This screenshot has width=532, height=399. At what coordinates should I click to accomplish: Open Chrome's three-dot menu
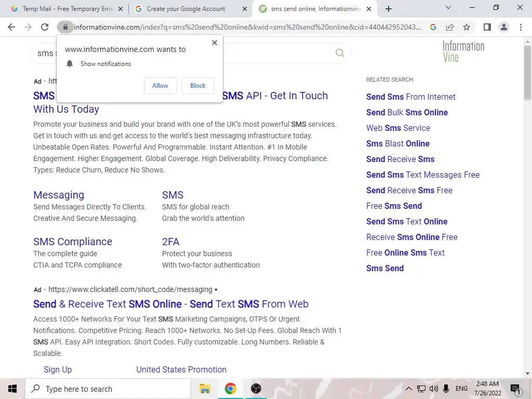pyautogui.click(x=521, y=27)
